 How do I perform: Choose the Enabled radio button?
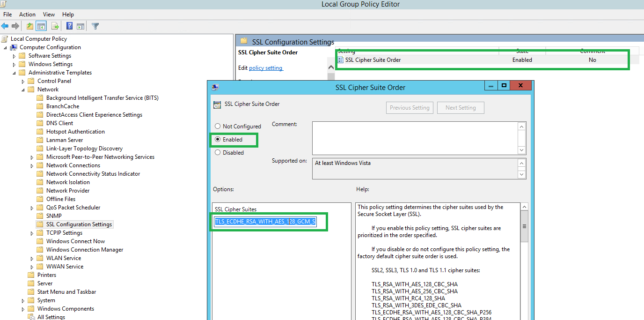pos(217,140)
